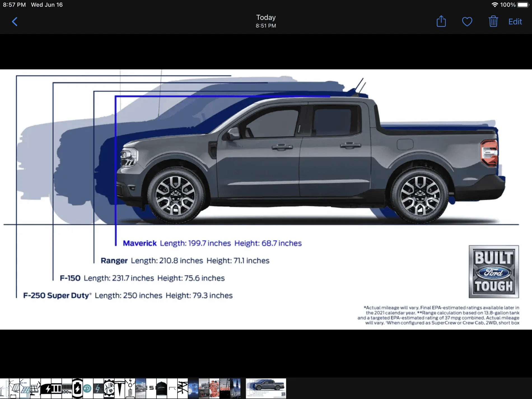
Task: Select the Tesla logo thumbnail
Action: tap(120, 389)
